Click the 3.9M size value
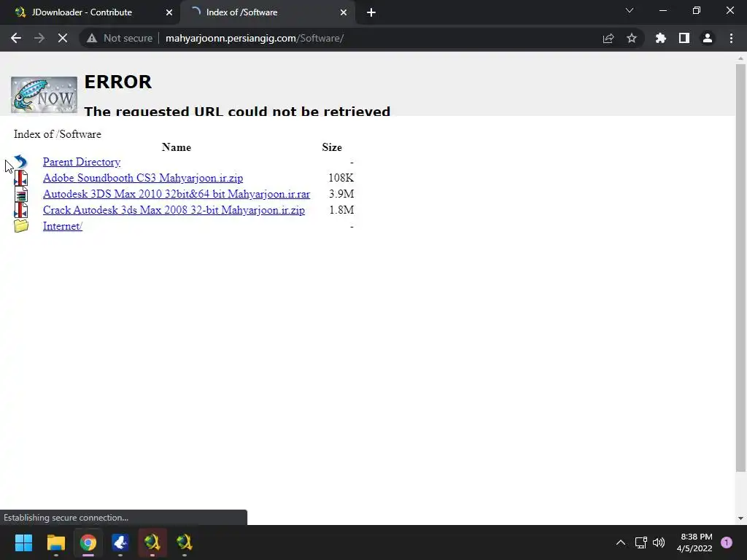This screenshot has width=747, height=560. pos(341,194)
